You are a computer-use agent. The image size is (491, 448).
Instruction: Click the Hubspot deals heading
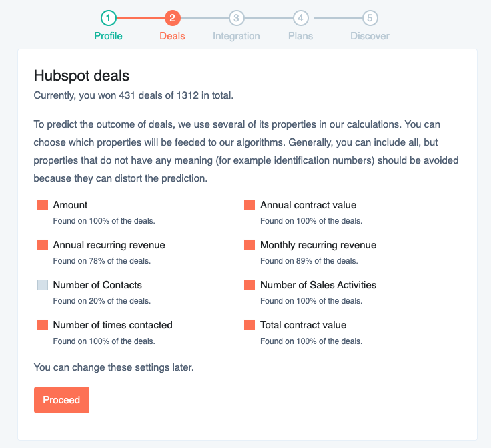pos(81,75)
